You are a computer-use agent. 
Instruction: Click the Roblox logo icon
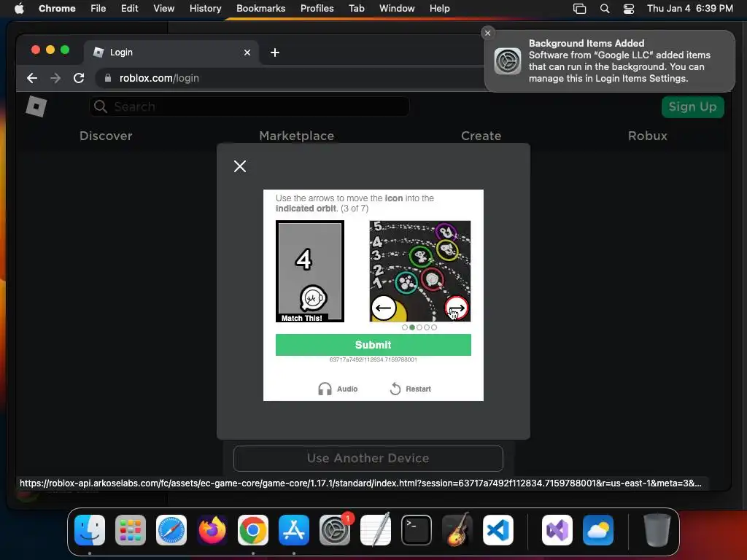[x=36, y=106]
